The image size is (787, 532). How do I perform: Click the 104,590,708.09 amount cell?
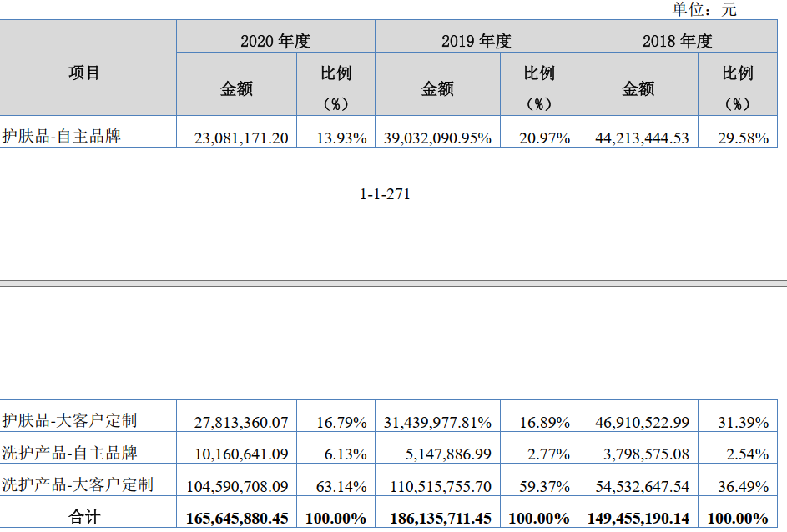pos(236,486)
